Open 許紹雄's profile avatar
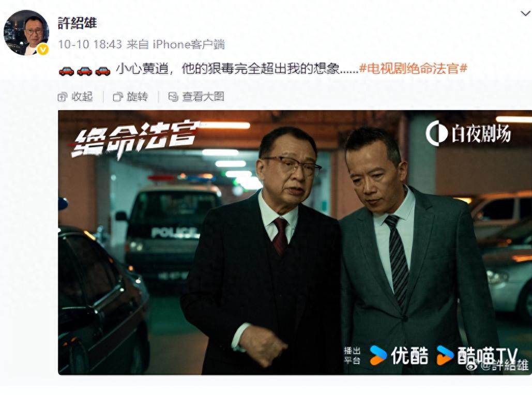Screen dimensions: 532x395 [x=26, y=32]
